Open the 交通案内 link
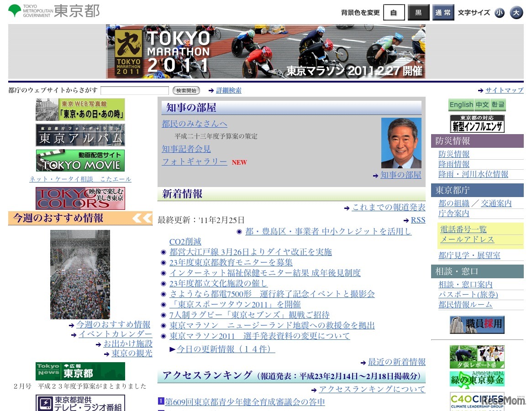This screenshot has width=532, height=411. tap(496, 203)
